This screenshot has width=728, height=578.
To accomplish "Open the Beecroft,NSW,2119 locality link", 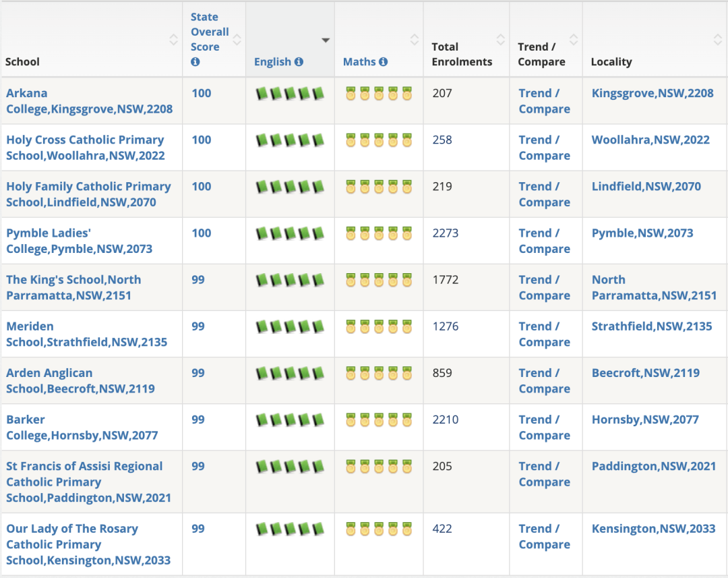I will 645,373.
